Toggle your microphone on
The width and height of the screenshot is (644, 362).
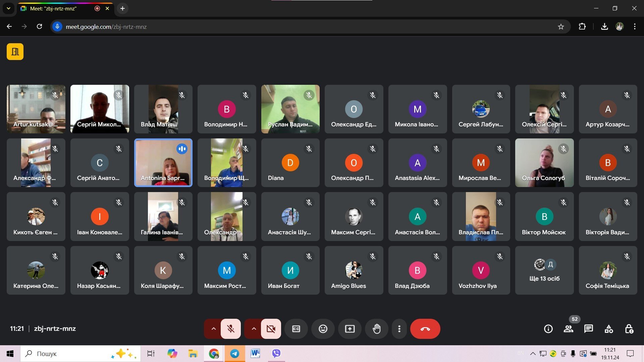[231, 329]
